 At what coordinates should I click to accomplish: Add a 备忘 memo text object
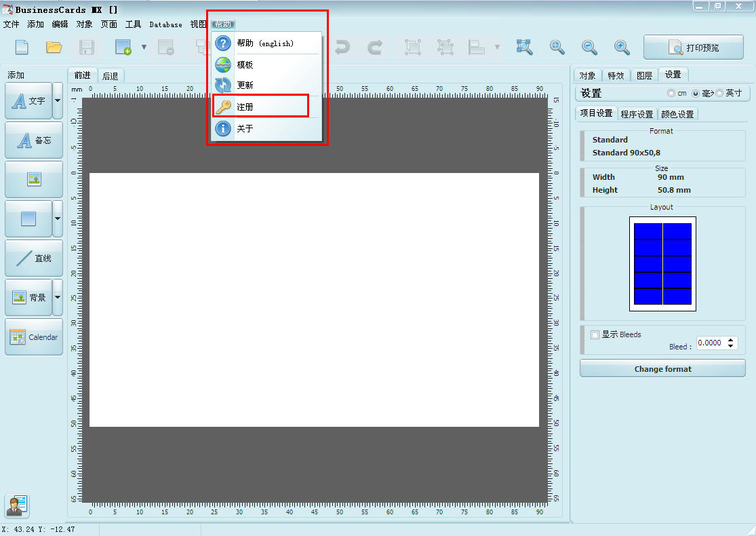pyautogui.click(x=34, y=140)
